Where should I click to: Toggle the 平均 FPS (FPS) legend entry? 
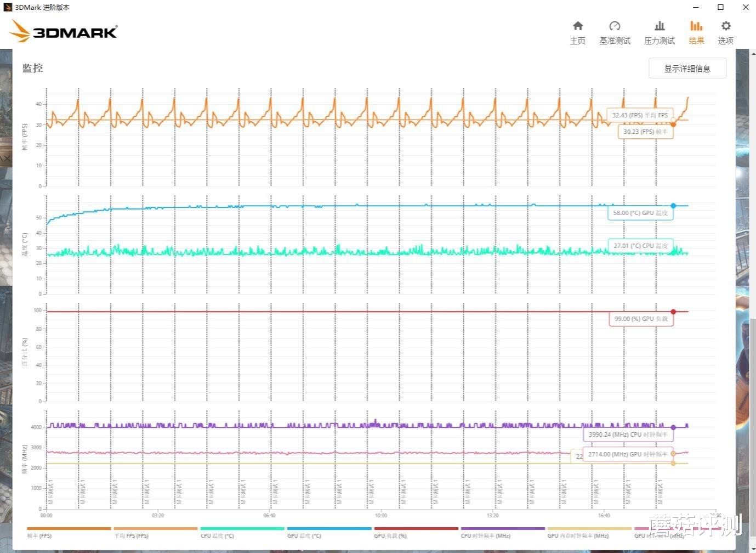click(x=132, y=536)
